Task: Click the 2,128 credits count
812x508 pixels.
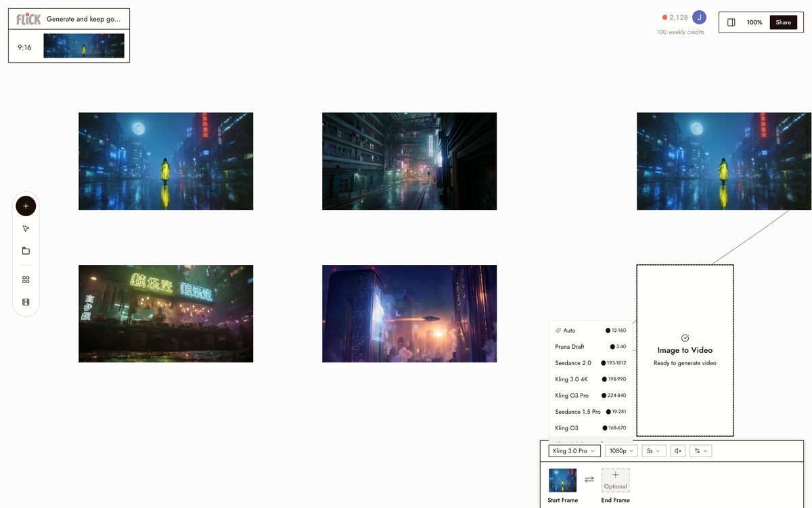Action: click(679, 18)
